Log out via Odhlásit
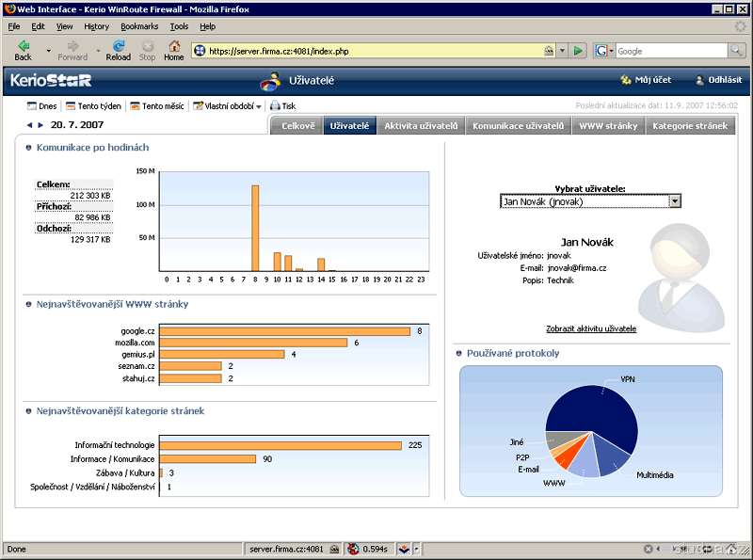The width and height of the screenshot is (753, 560). click(x=718, y=81)
